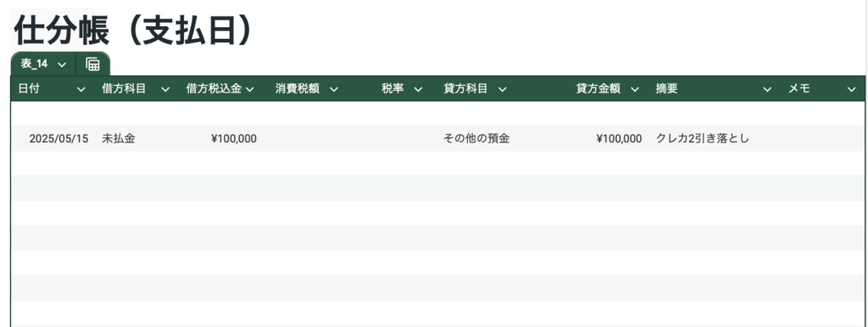Screen dimensions: 868x327
Task: Select the 表_14 table tab label
Action: coord(34,64)
